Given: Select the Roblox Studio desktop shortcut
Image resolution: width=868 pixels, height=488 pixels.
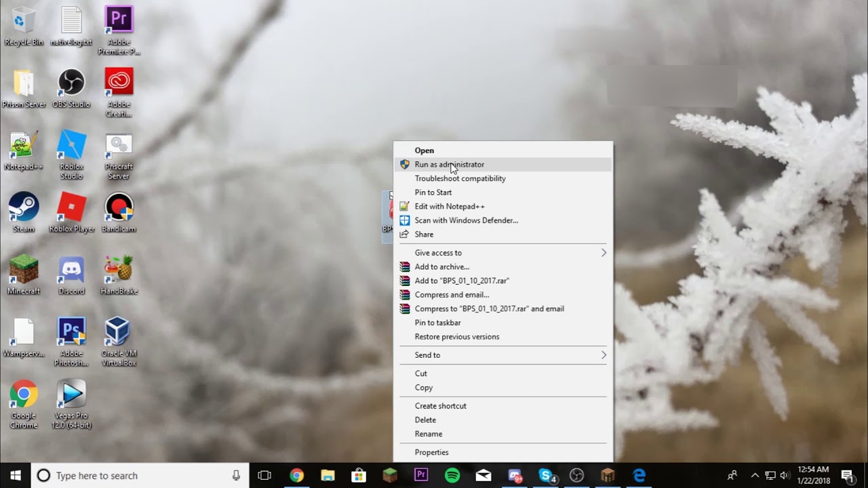Looking at the screenshot, I should (71, 155).
